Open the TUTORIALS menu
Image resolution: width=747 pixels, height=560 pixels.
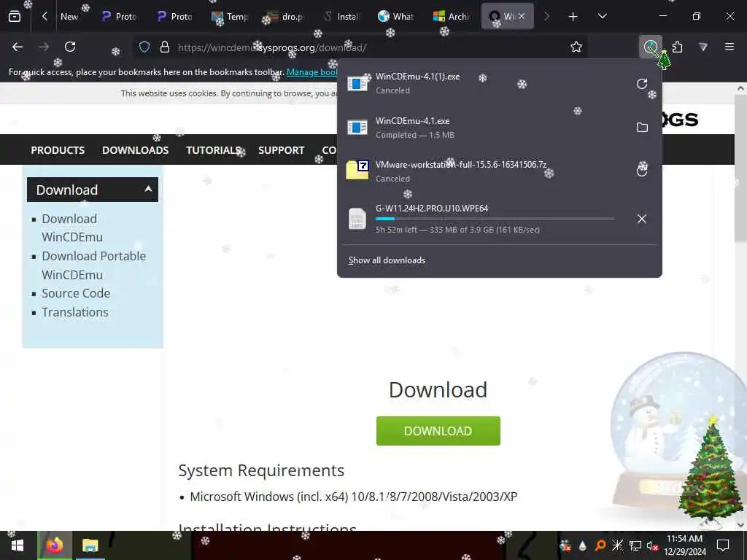pos(214,150)
